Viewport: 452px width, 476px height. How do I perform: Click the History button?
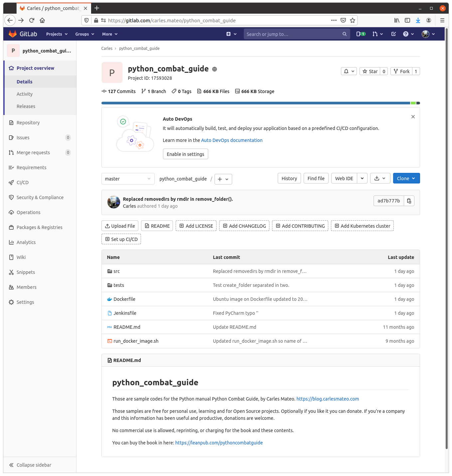click(x=289, y=178)
